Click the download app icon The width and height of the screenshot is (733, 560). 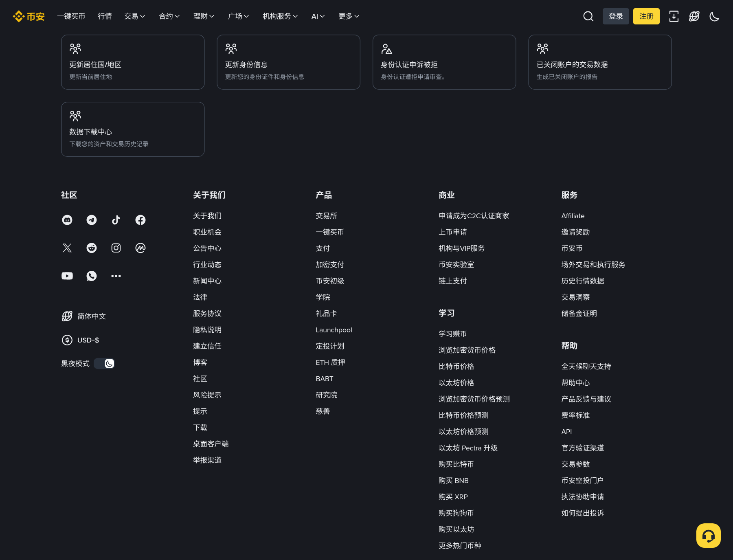pyautogui.click(x=674, y=16)
